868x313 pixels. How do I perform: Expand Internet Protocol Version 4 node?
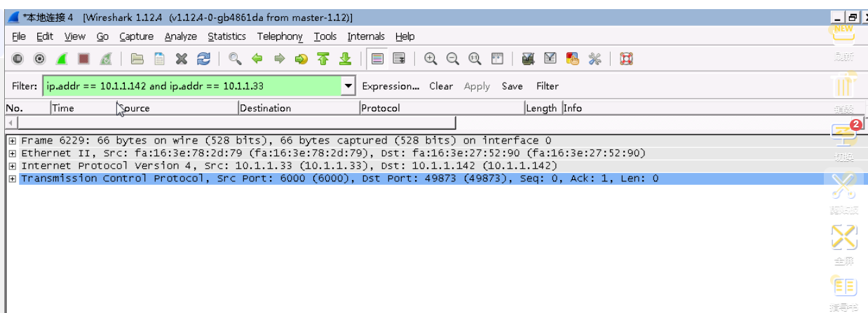12,166
